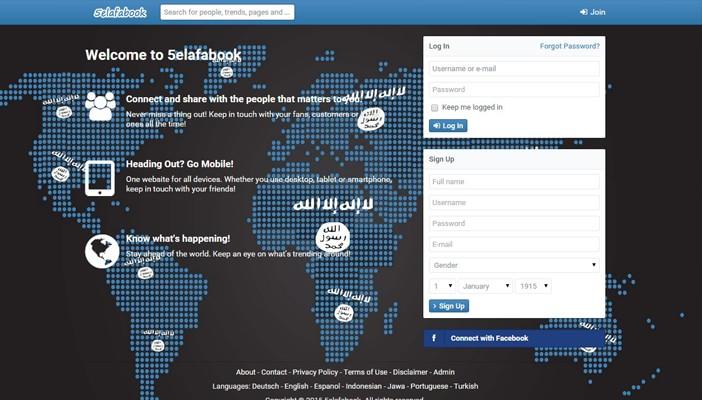The image size is (702, 400).
Task: Click the Sign Up button
Action: [x=449, y=306]
